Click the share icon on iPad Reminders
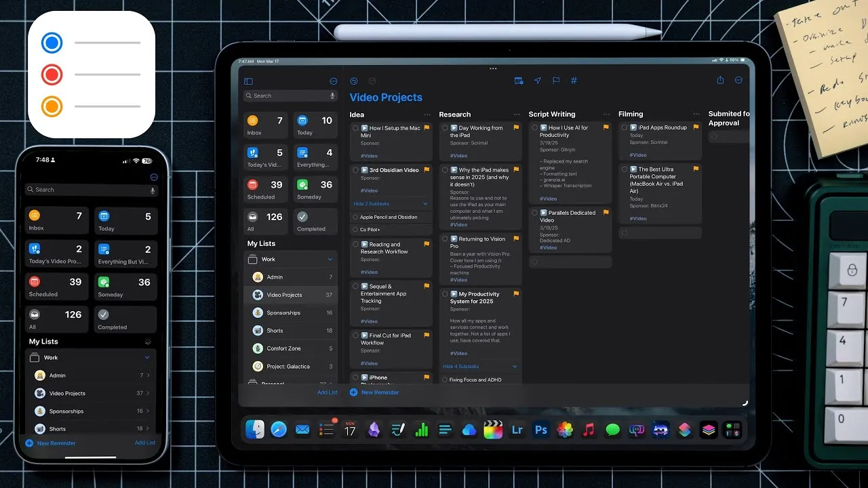Screen dimensions: 868x488 pos(720,80)
